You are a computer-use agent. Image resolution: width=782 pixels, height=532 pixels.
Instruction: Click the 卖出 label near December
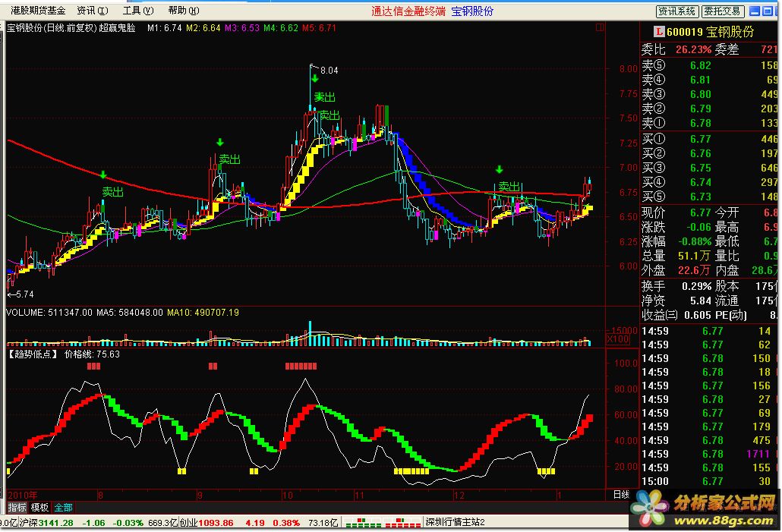click(509, 187)
